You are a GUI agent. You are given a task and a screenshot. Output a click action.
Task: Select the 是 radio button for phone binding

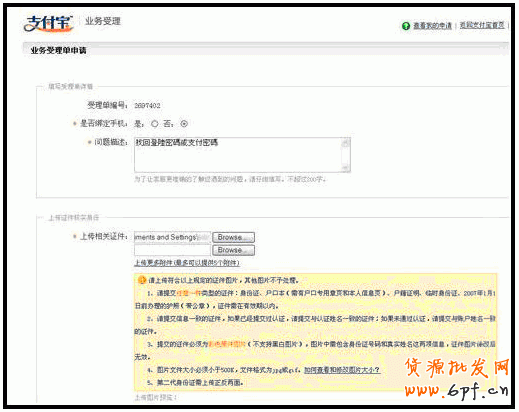tap(154, 124)
